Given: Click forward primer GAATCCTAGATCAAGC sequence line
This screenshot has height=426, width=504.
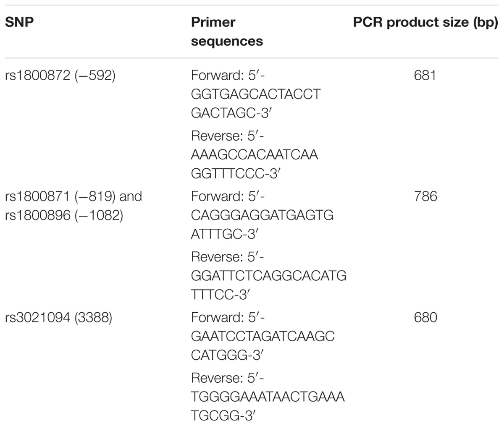Looking at the screenshot, I should click(x=262, y=336).
